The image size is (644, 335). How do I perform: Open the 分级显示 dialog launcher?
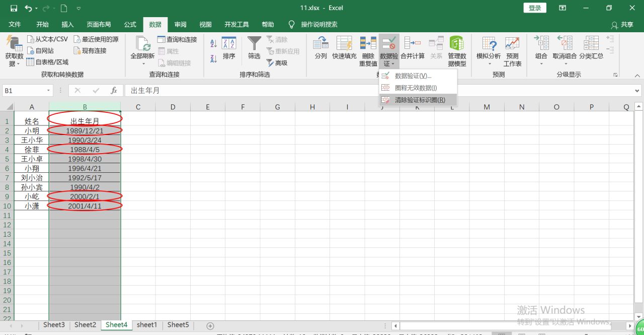coord(615,75)
